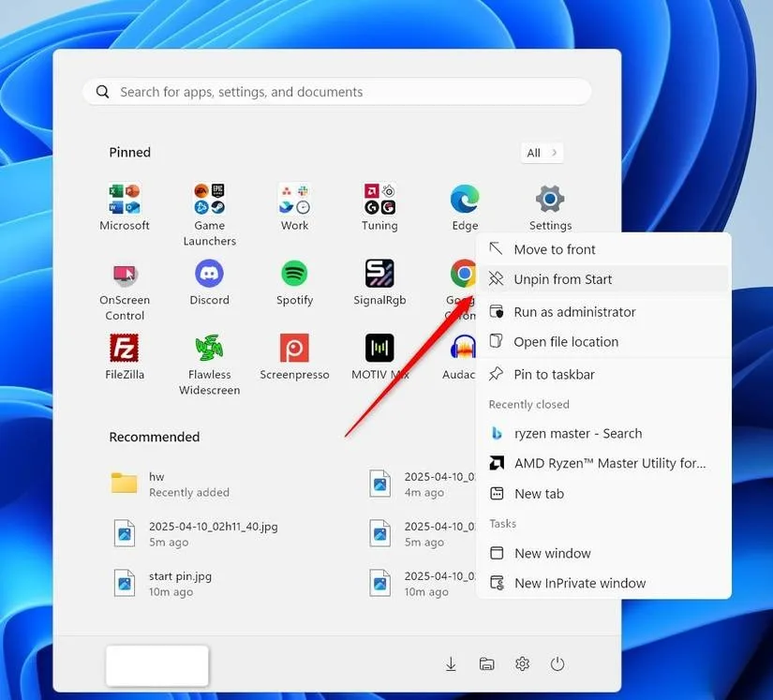Open start pin.jpg recommended file

(x=163, y=584)
